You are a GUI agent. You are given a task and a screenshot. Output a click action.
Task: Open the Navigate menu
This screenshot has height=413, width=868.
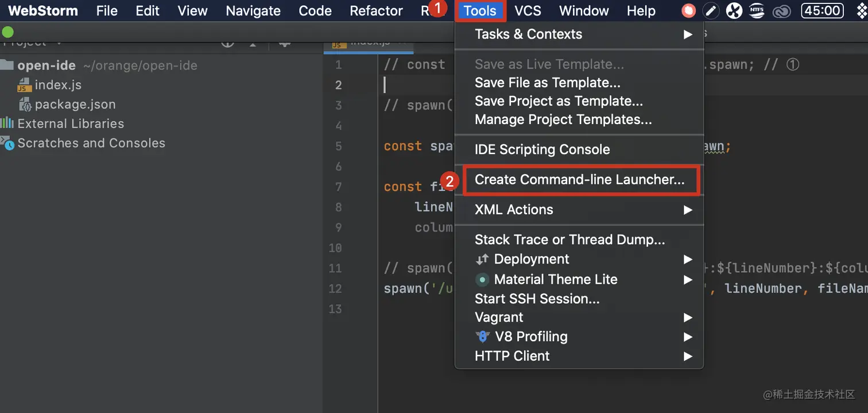click(x=253, y=10)
